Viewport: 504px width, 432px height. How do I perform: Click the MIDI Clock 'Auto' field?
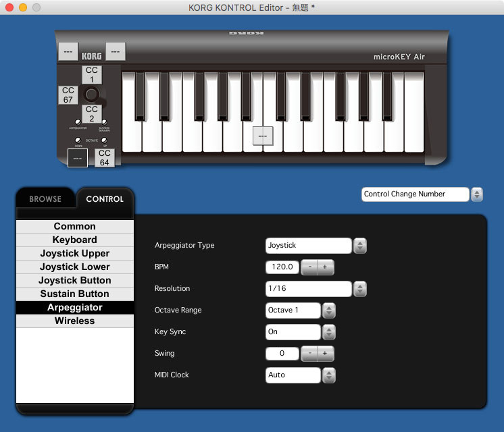(x=293, y=375)
